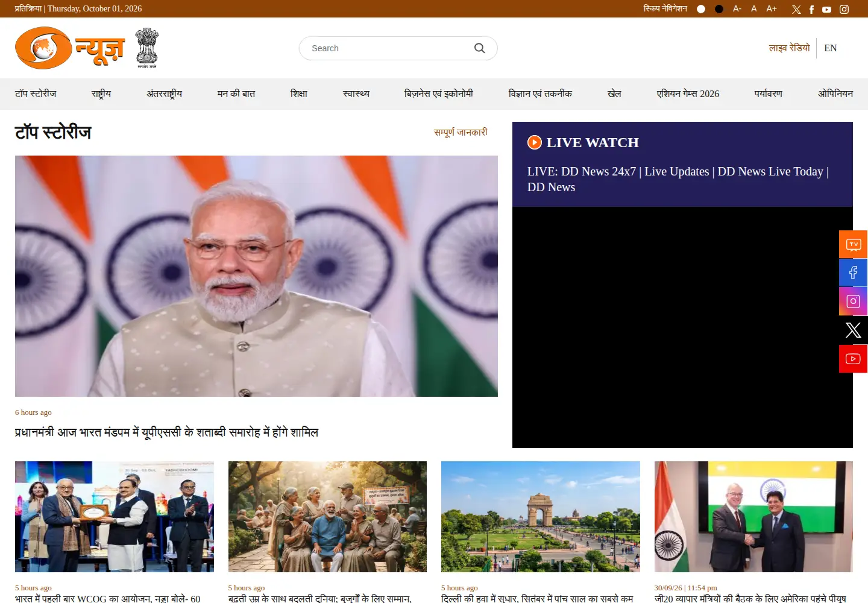Open the स्वास्थ्य menu item
Viewport: 868px width, 603px height.
point(356,93)
